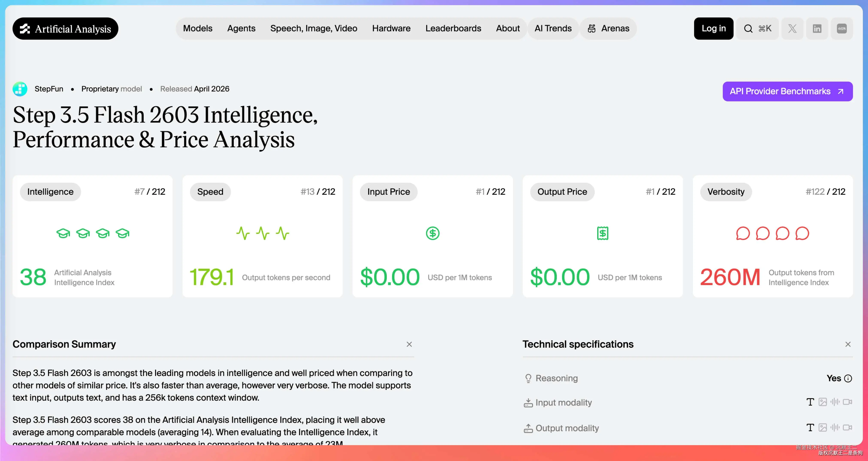
Task: Close the Comparison Summary panel
Action: 409,344
